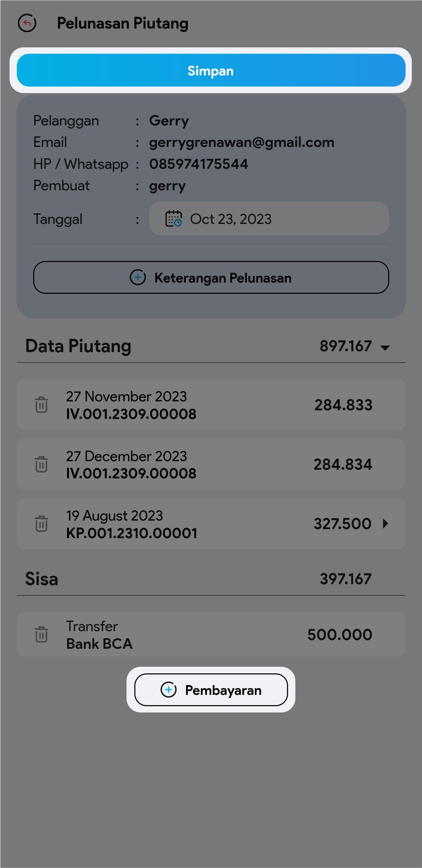
Task: Expand Data Piutang total dropdown arrow
Action: click(x=385, y=347)
